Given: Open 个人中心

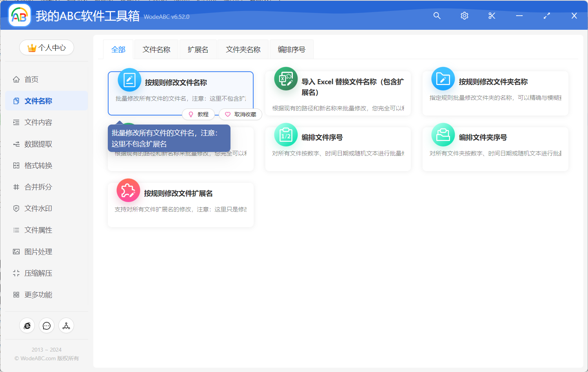Looking at the screenshot, I should (x=46, y=47).
